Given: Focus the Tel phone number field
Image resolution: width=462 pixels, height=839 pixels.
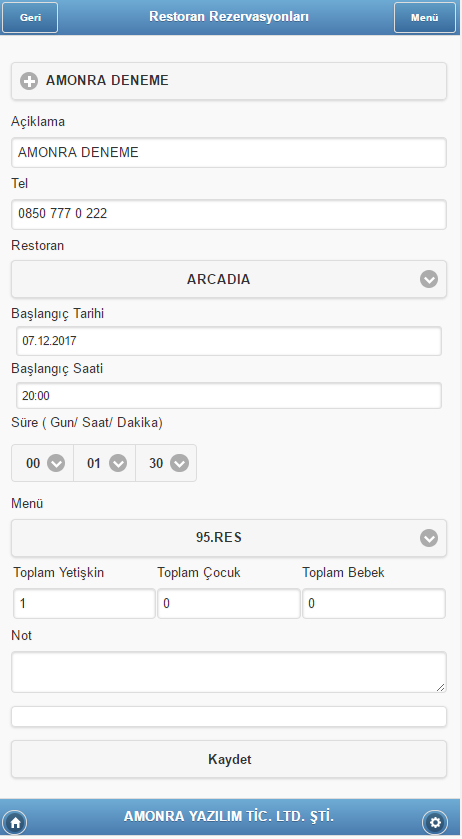Looking at the screenshot, I should pos(229,214).
